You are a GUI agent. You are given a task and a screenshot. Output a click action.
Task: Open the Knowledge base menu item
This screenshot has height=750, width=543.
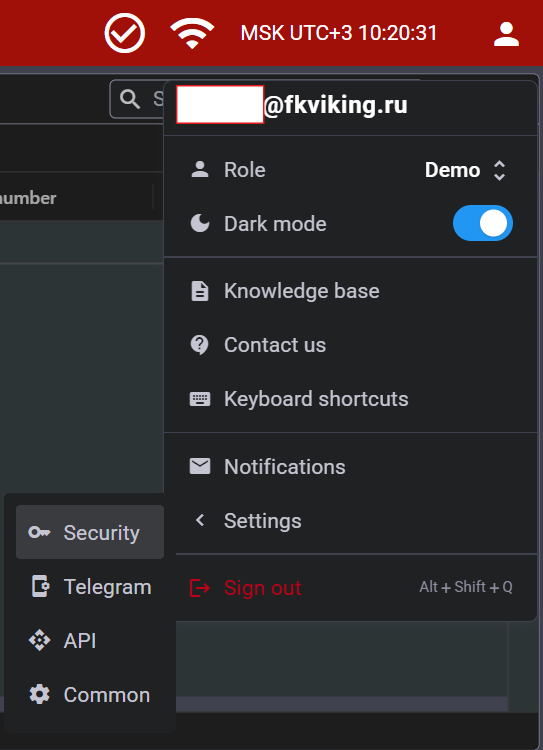coord(350,291)
